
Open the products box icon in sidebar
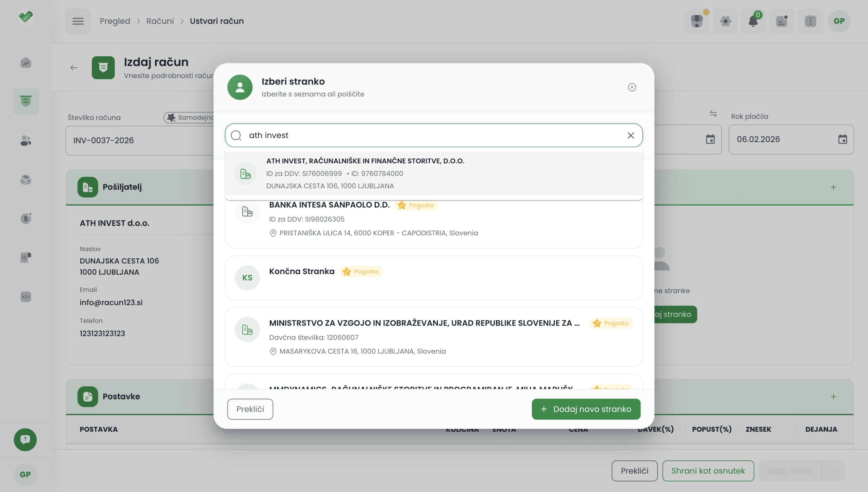(x=26, y=179)
